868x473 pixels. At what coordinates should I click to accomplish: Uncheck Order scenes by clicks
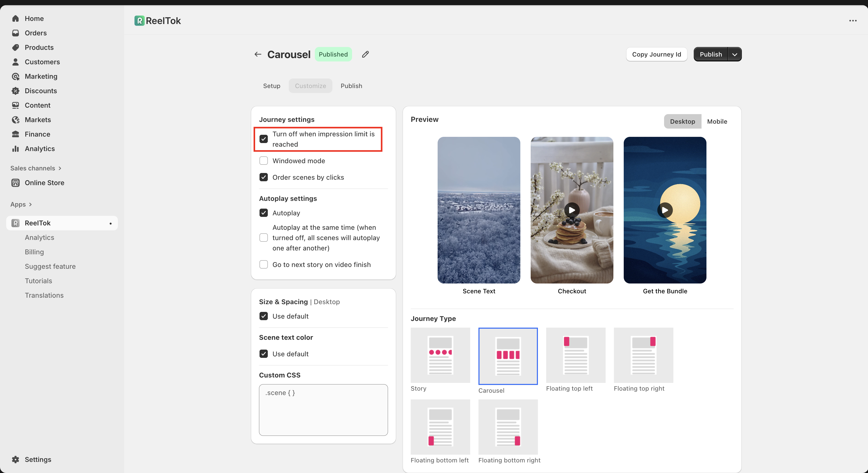click(x=263, y=177)
